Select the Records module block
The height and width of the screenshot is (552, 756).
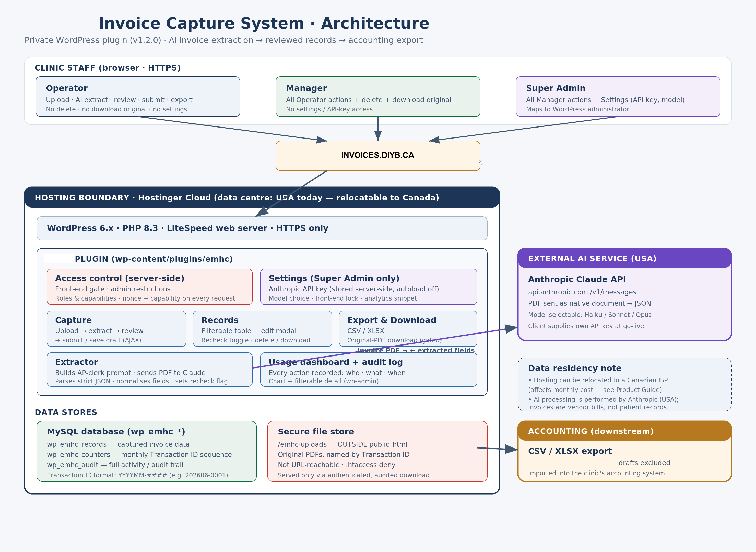[x=263, y=329]
